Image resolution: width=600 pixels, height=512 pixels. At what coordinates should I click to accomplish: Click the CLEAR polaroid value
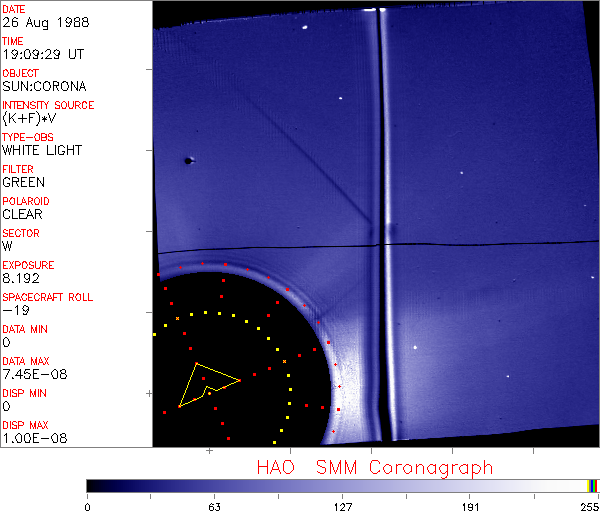coord(23,215)
